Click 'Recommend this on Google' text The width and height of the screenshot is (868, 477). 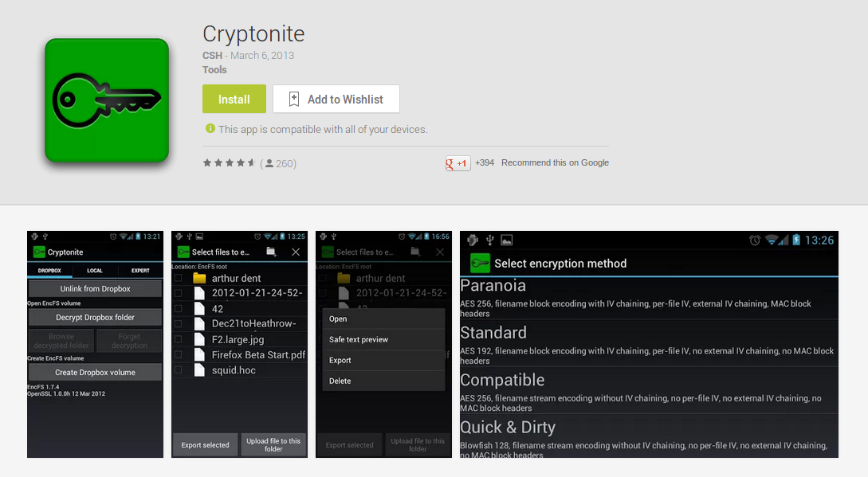pos(556,162)
